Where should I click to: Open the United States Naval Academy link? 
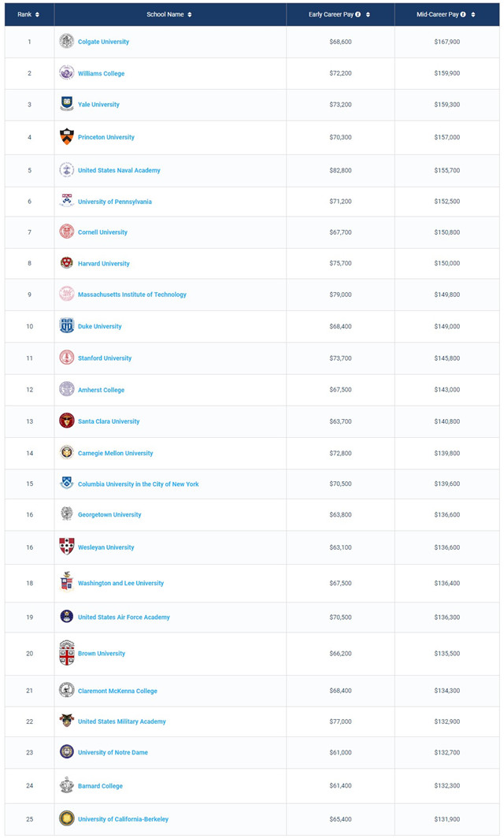[119, 170]
